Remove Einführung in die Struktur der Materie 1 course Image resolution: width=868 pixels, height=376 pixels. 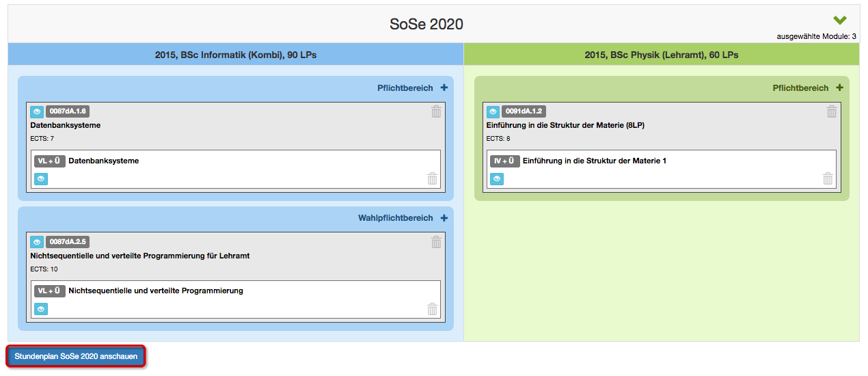click(x=828, y=178)
